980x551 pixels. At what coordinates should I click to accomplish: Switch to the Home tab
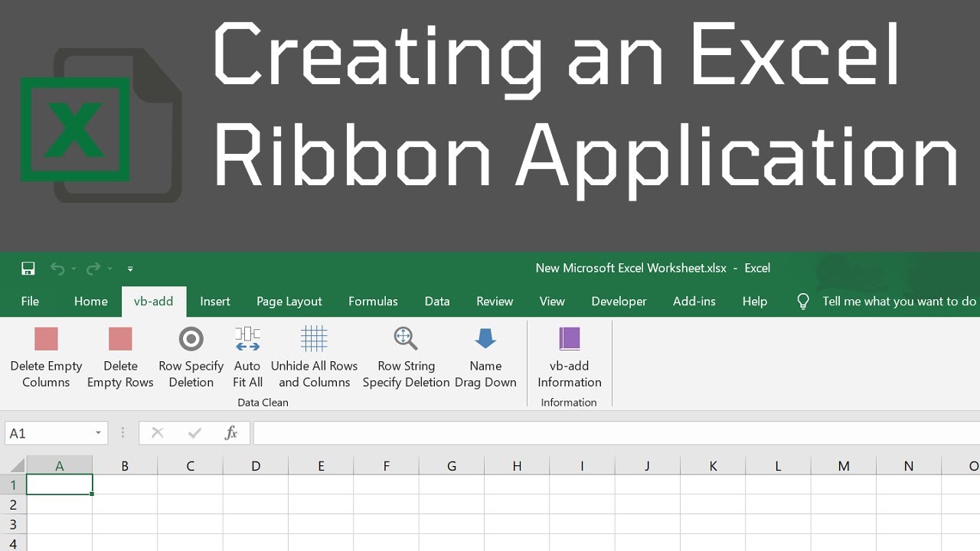pyautogui.click(x=90, y=302)
